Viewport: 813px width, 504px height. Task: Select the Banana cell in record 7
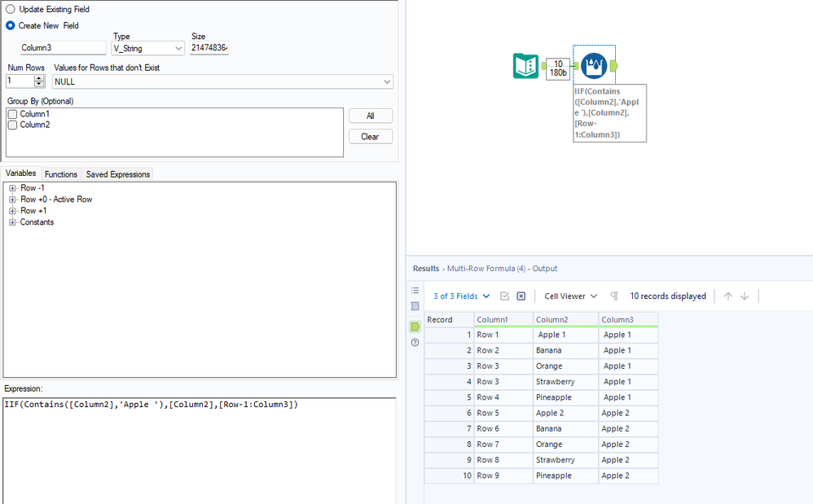click(x=566, y=429)
